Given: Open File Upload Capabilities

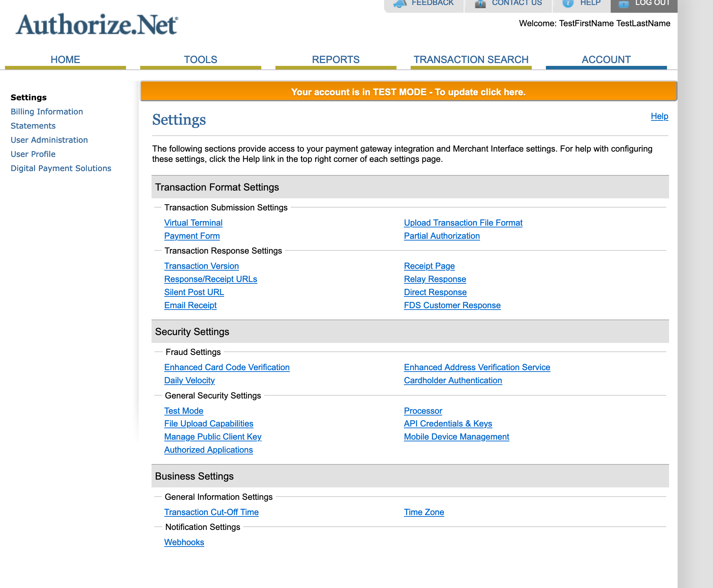Looking at the screenshot, I should 209,424.
